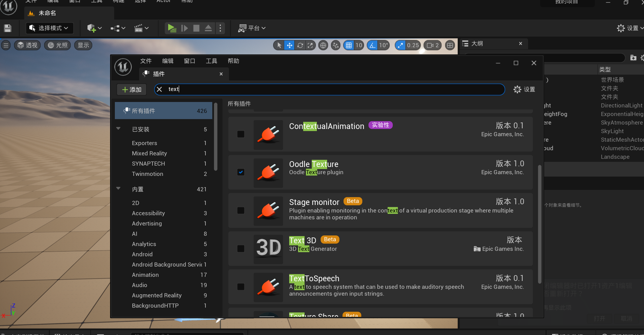Click the 添加 add plugin button
644x335 pixels.
(132, 90)
